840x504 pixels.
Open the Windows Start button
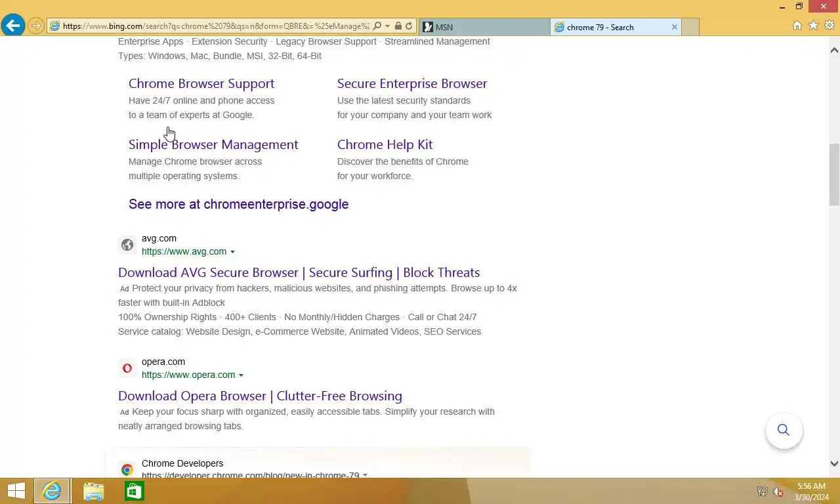coord(16,491)
